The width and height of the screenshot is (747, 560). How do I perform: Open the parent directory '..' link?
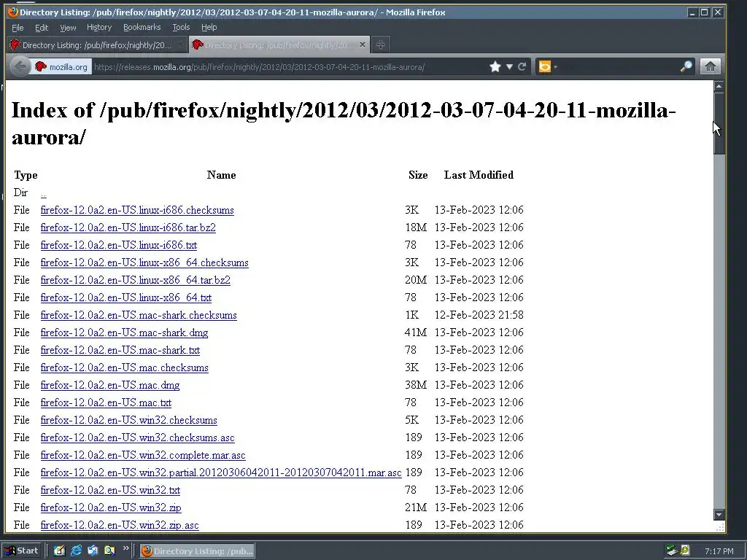pos(43,192)
